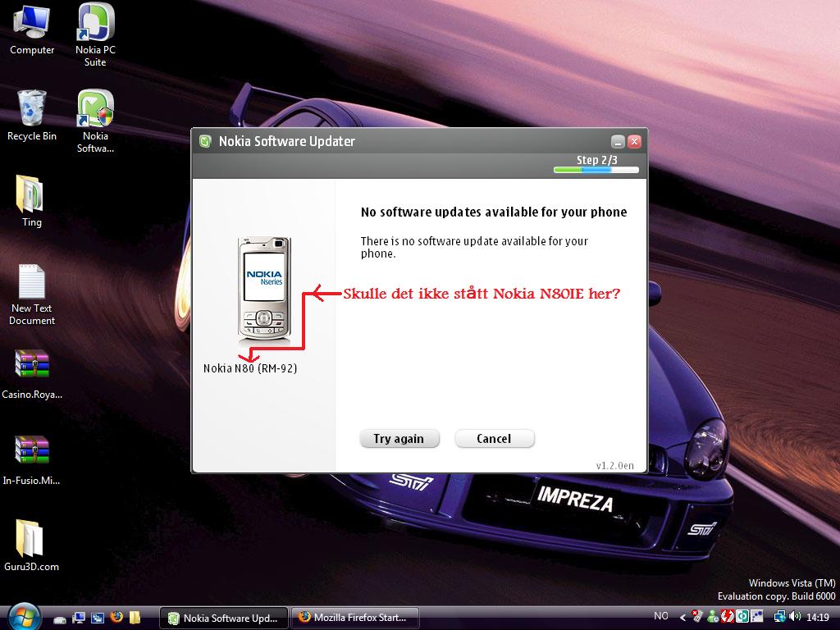Switch to Mozilla Firefox Start... taskbar button
The image size is (840, 630).
[x=354, y=618]
